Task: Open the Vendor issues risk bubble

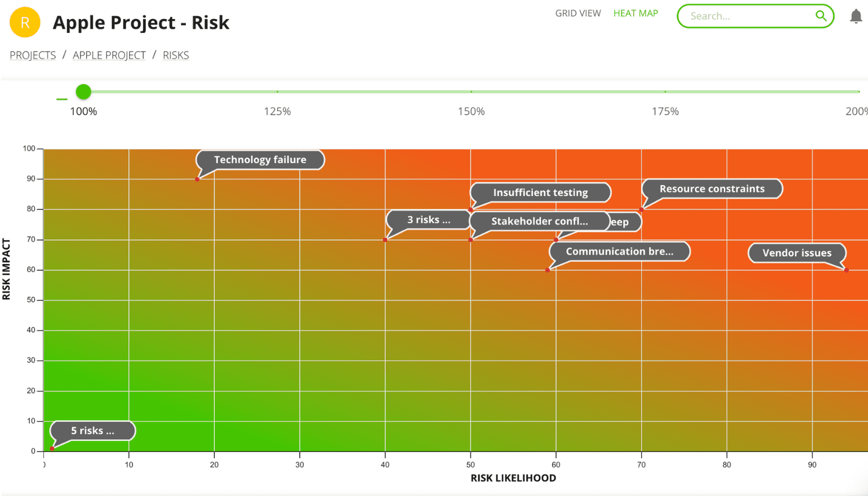Action: tap(796, 253)
